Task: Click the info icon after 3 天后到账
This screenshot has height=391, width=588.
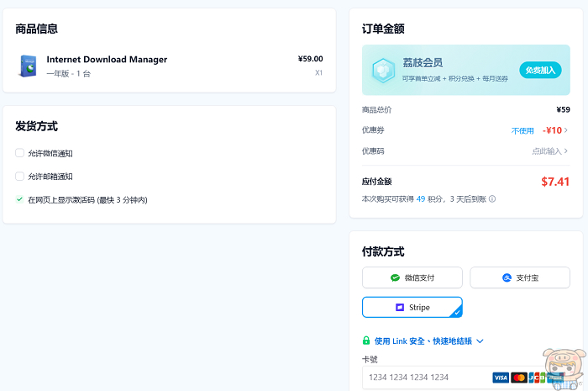Action: [492, 199]
